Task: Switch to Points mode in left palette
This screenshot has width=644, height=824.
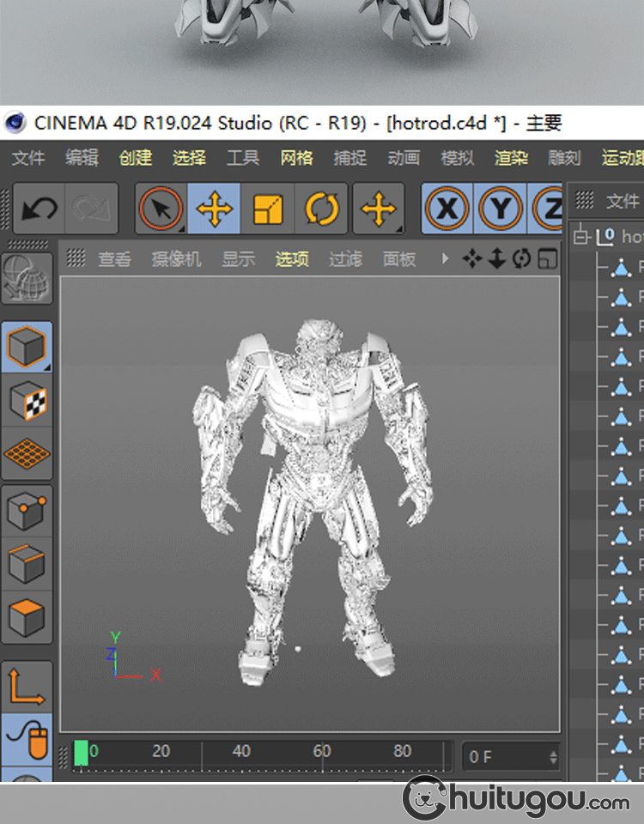Action: point(27,511)
